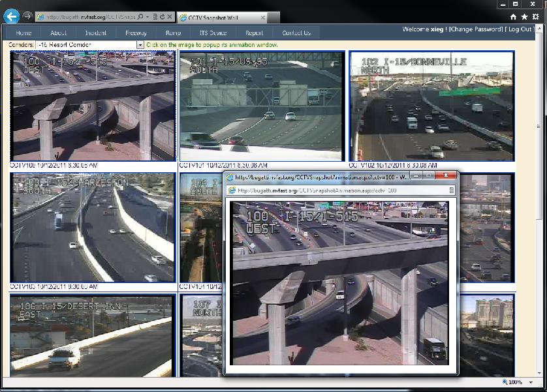This screenshot has width=547, height=392.
Task: Minimize the main browser window
Action: (x=503, y=4)
